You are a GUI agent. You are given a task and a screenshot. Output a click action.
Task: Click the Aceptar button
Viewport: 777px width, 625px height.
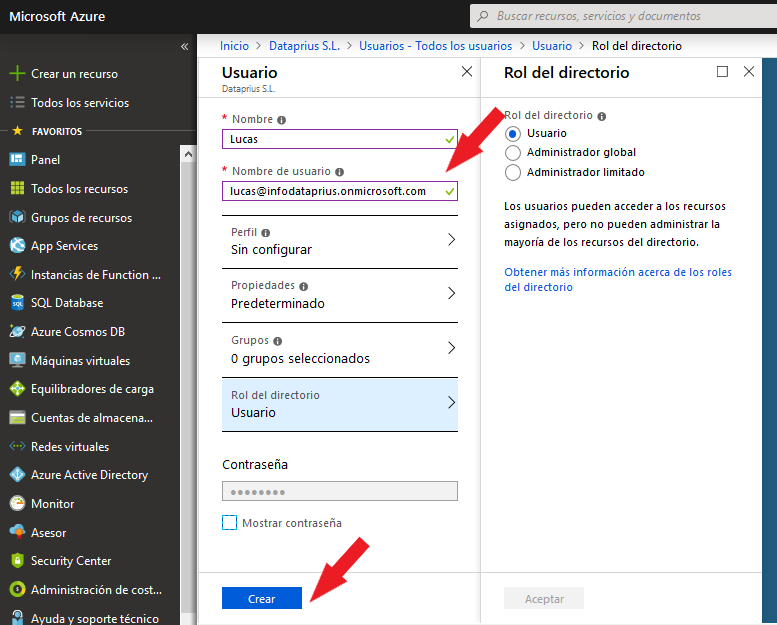click(x=544, y=598)
